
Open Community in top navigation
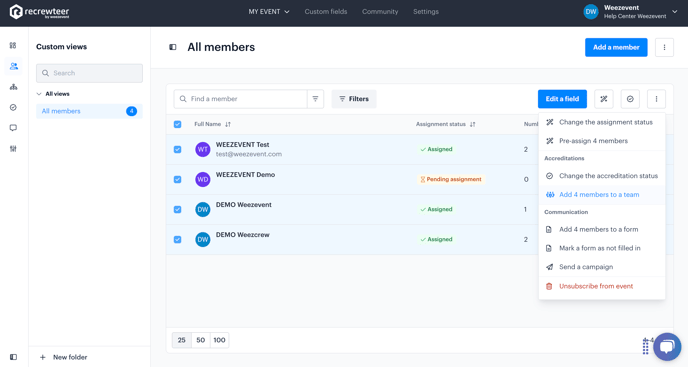pos(380,12)
